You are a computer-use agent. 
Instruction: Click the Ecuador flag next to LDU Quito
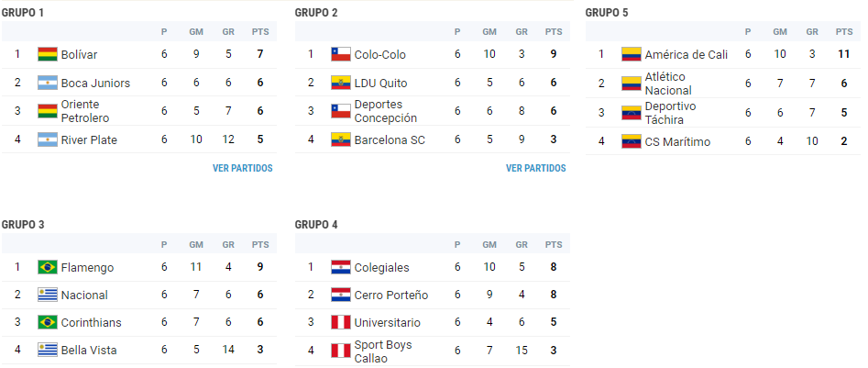coord(341,84)
